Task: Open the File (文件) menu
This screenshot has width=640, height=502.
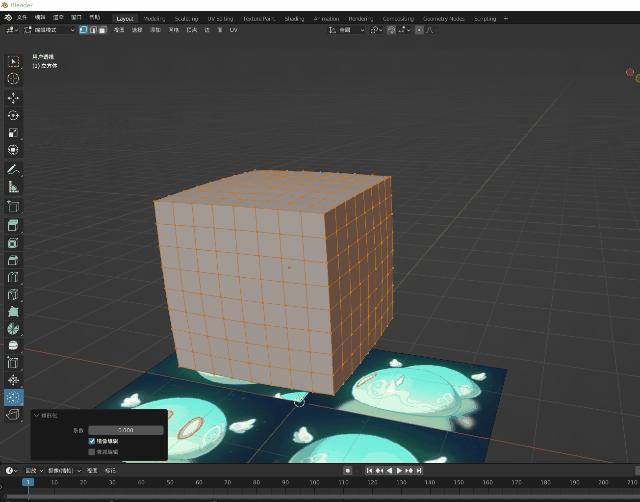Action: 22,18
